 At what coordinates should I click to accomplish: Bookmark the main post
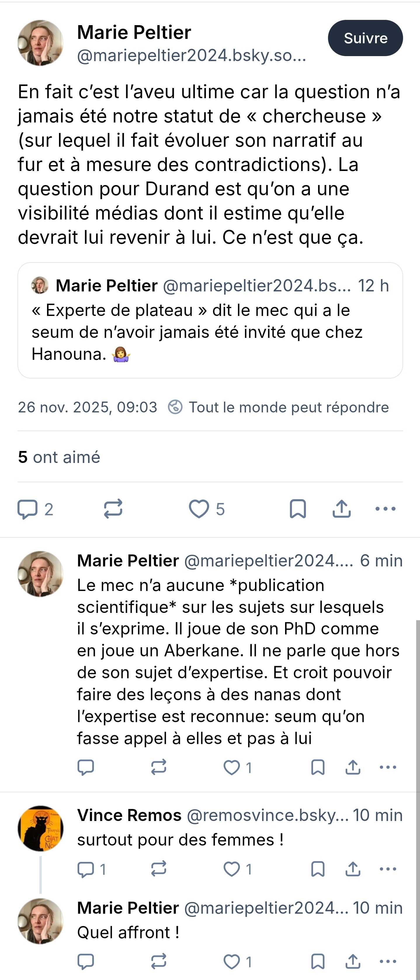coord(298,509)
